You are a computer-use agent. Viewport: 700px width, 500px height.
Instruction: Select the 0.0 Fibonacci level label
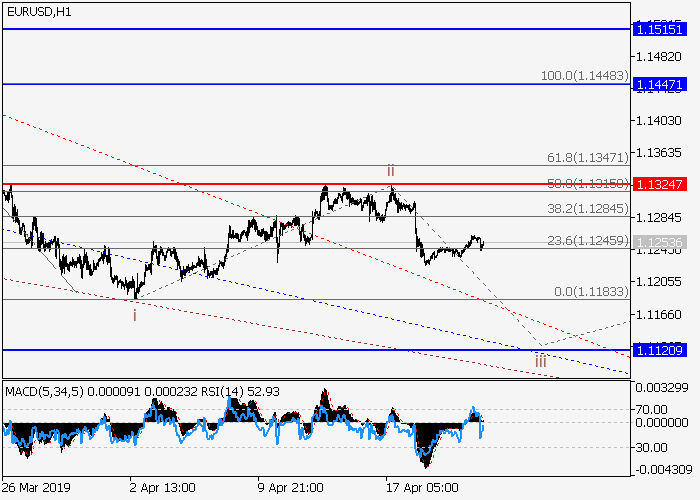(x=590, y=291)
